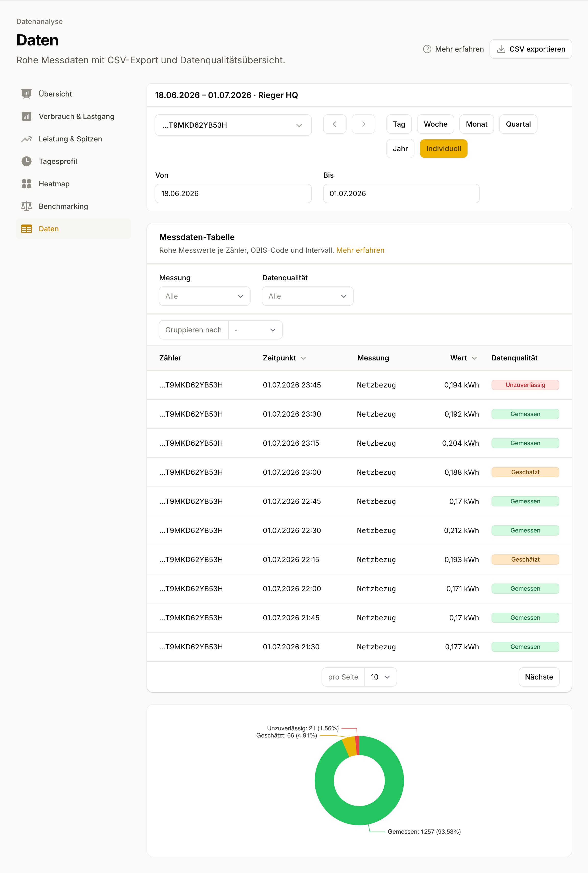Open the Messung filter dropdown

click(204, 296)
